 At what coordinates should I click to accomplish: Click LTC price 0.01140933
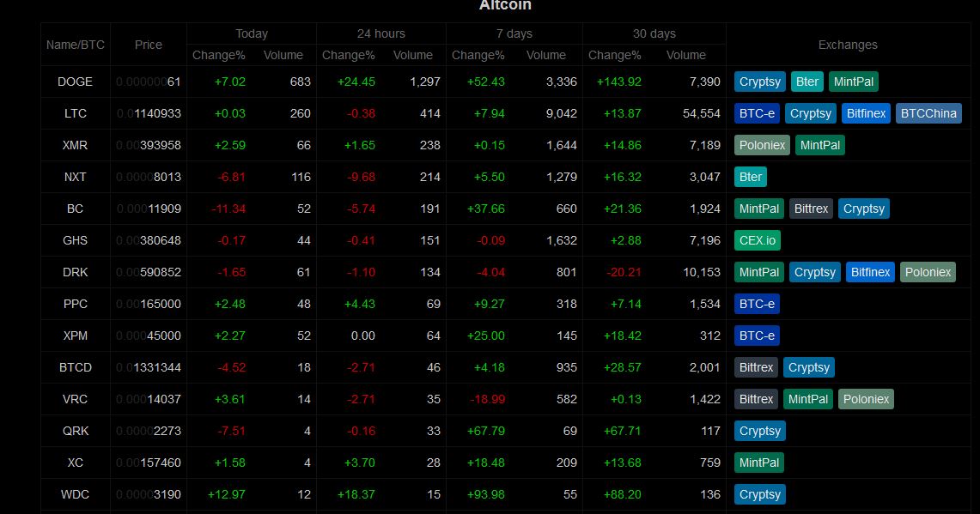click(149, 113)
